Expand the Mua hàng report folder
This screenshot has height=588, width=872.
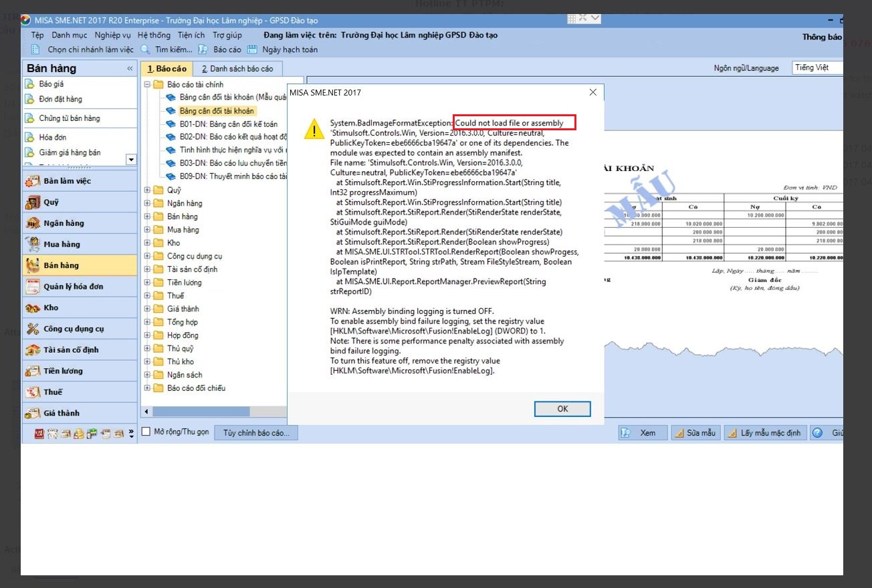(x=148, y=230)
